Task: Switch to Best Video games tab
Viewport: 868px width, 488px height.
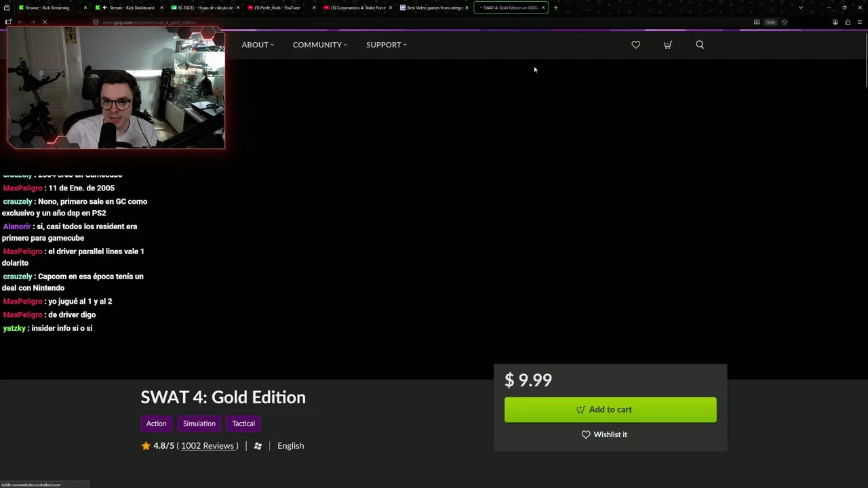Action: point(433,7)
